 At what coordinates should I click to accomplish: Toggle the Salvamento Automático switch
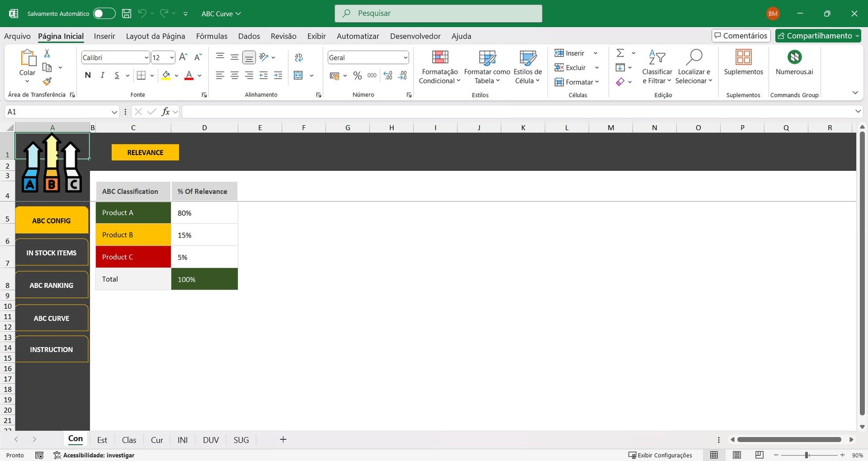point(104,14)
